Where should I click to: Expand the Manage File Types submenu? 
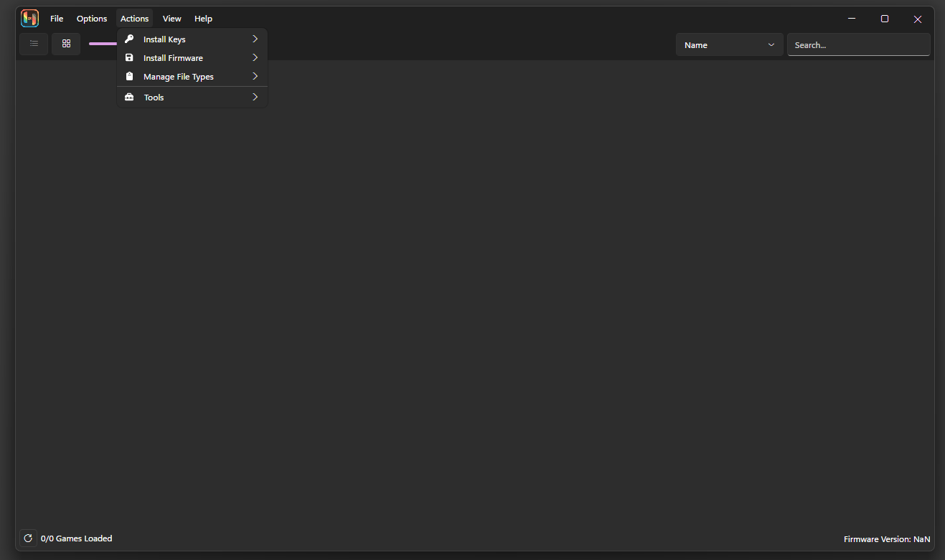click(255, 76)
